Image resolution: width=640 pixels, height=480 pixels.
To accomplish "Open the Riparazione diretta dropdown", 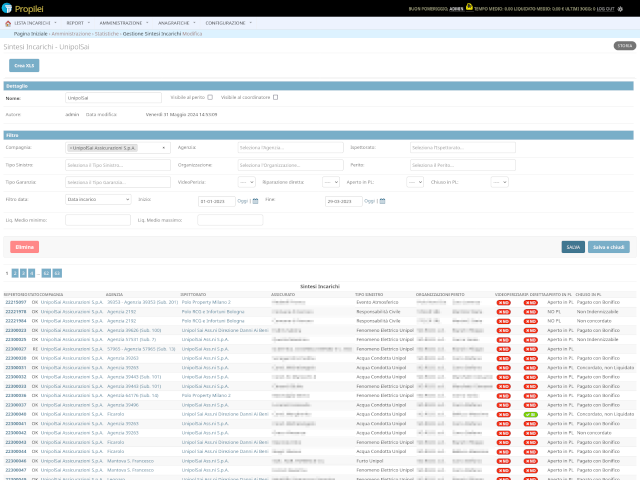I will click(331, 182).
